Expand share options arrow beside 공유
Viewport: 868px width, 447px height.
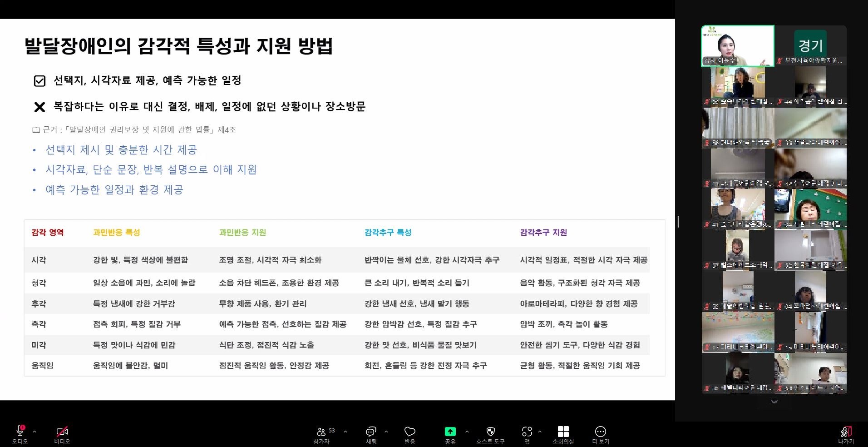(x=467, y=432)
